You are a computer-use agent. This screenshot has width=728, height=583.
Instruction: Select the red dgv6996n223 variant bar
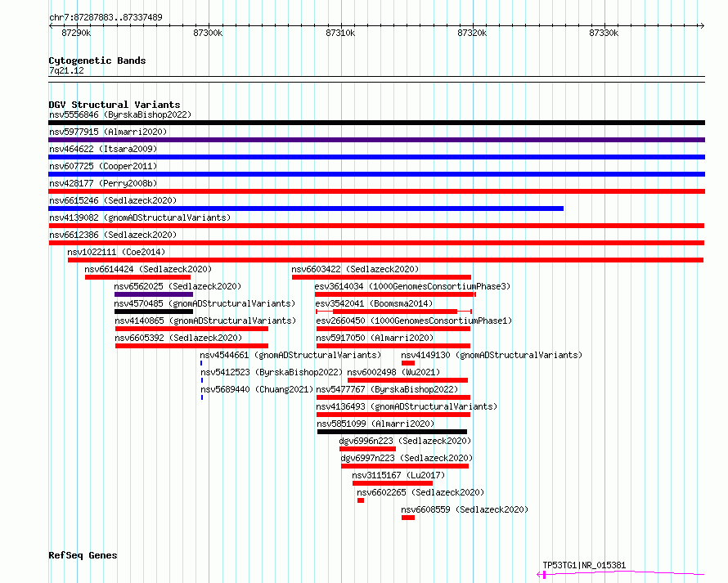click(x=368, y=450)
